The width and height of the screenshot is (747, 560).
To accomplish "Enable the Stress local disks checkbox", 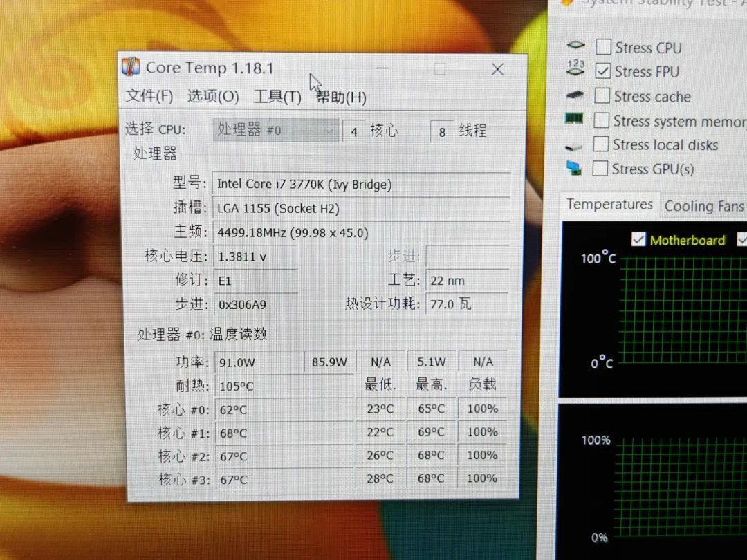I will click(601, 144).
